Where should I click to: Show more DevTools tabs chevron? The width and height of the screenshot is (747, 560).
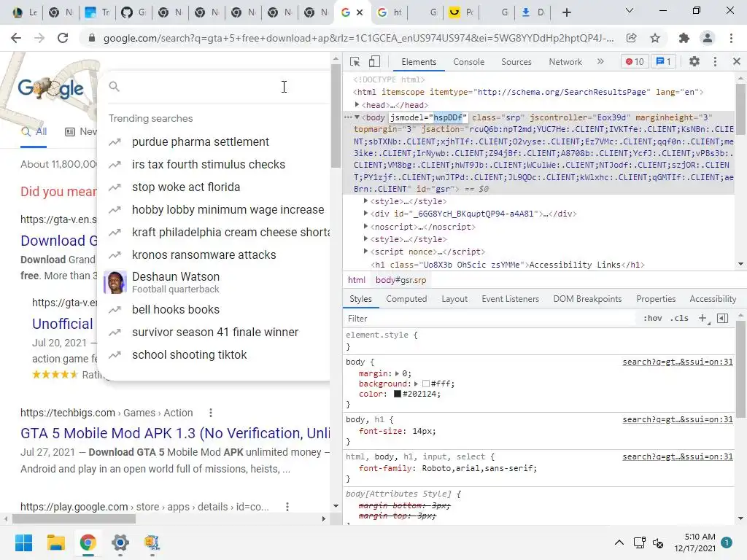pyautogui.click(x=600, y=61)
